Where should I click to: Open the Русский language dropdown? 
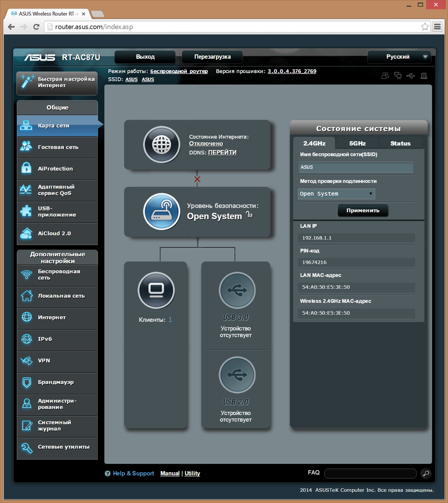tap(399, 57)
